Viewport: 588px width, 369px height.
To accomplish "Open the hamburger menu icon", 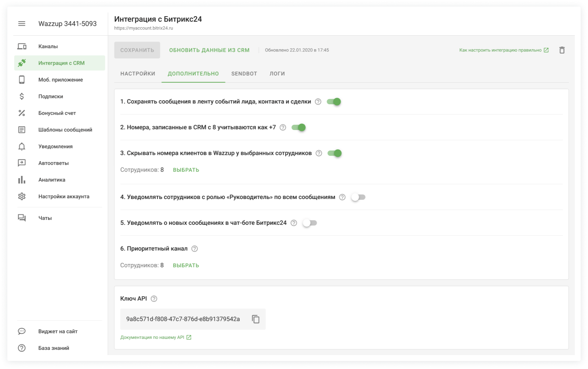I will 22,23.
